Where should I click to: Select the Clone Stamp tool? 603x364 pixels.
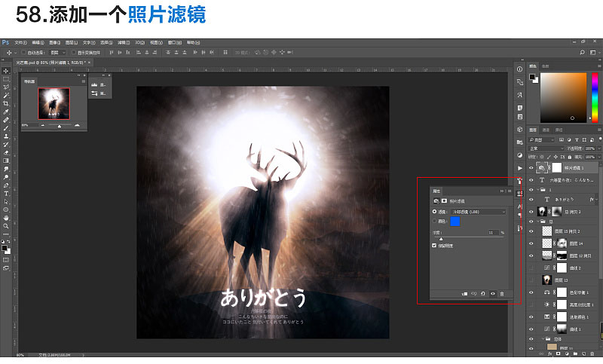(x=6, y=136)
